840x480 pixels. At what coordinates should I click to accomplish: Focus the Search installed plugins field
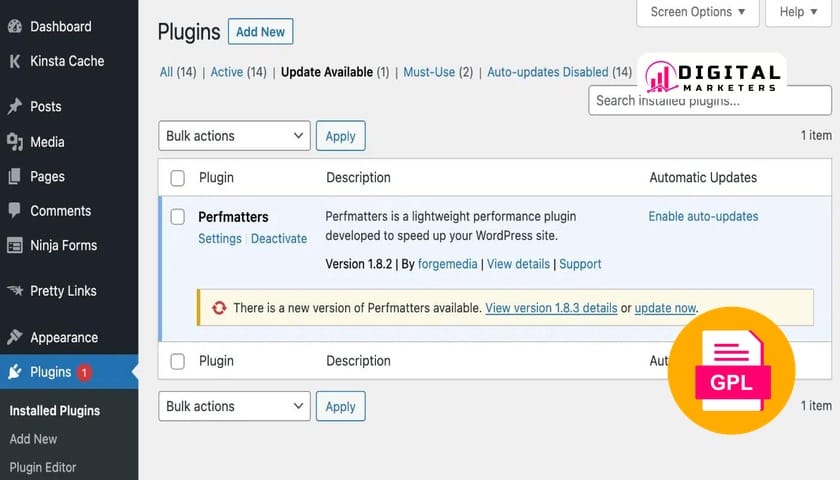709,100
